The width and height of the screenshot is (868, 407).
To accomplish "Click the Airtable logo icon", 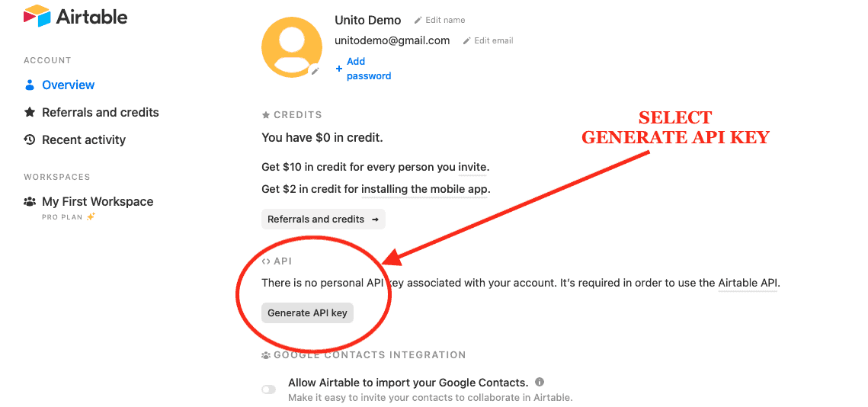I will tap(37, 15).
